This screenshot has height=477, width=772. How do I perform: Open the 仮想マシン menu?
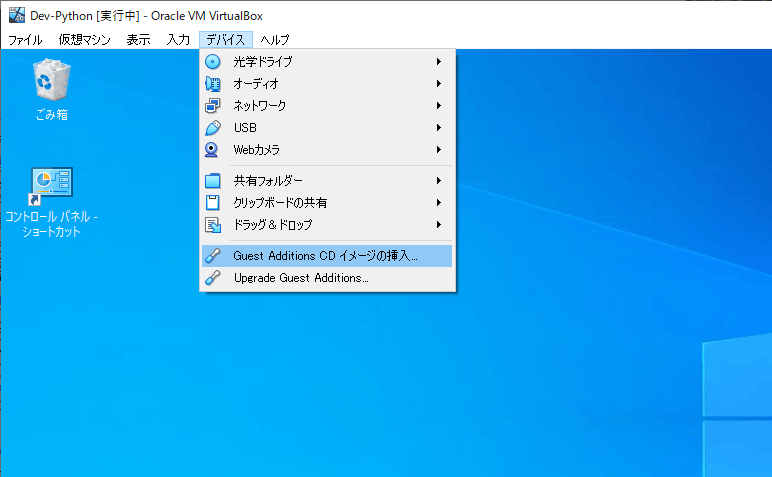click(x=84, y=39)
